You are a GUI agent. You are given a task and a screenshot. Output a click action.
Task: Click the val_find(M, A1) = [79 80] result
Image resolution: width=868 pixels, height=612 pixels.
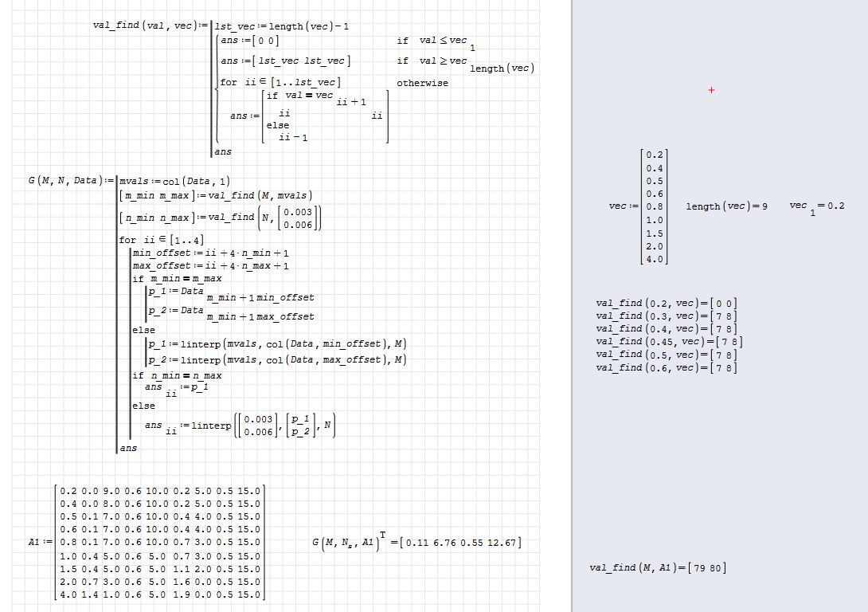[657, 567]
